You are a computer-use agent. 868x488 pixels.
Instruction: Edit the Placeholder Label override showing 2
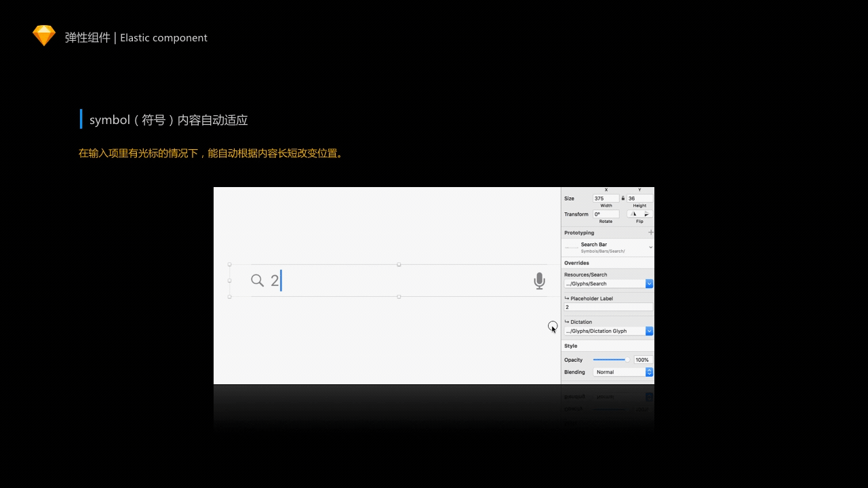tap(607, 307)
